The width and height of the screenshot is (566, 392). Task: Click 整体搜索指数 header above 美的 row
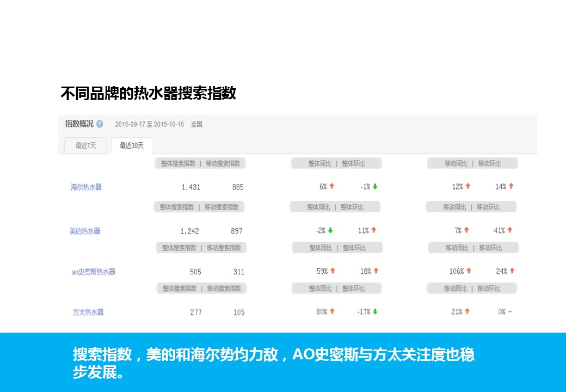click(x=177, y=207)
